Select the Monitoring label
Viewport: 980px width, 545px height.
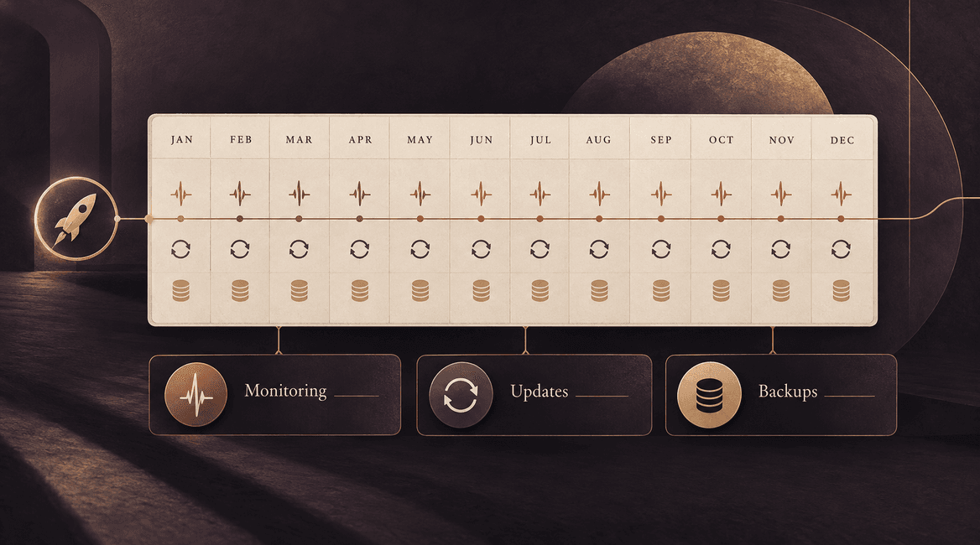285,391
